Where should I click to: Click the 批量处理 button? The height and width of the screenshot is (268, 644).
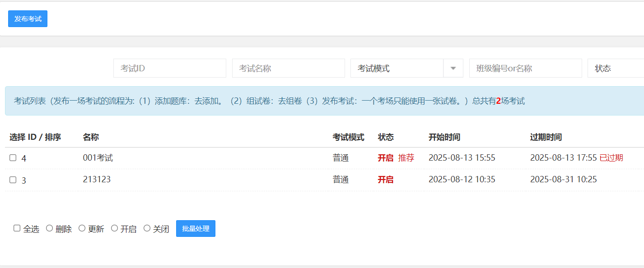196,228
